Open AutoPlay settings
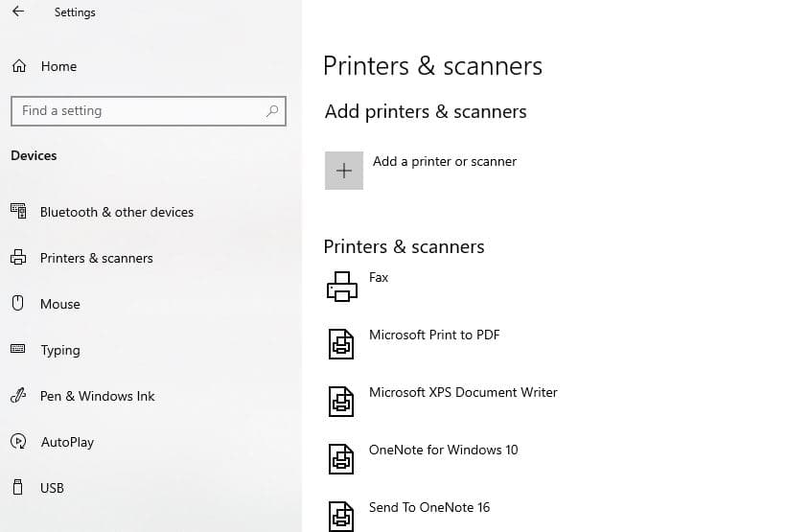 click(x=68, y=442)
